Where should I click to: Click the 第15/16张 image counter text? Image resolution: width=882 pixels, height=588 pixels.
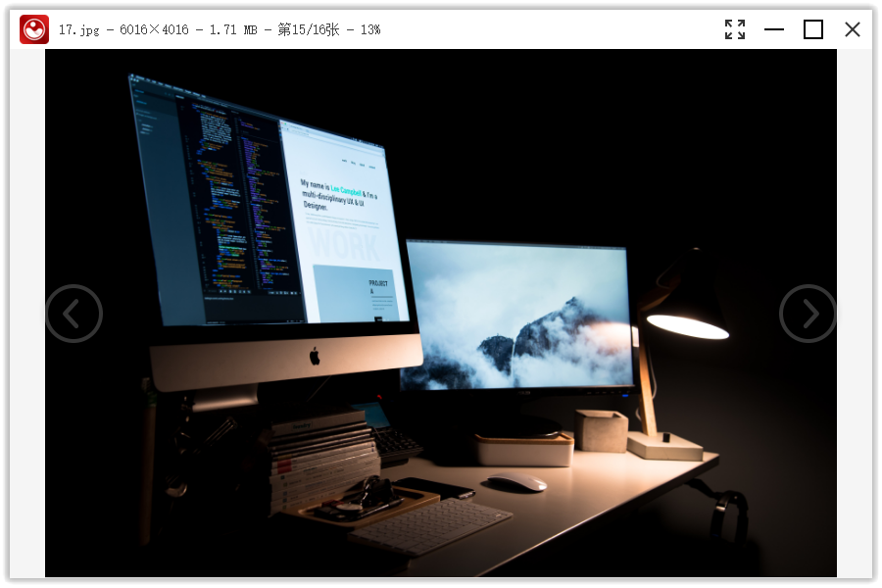coord(309,29)
